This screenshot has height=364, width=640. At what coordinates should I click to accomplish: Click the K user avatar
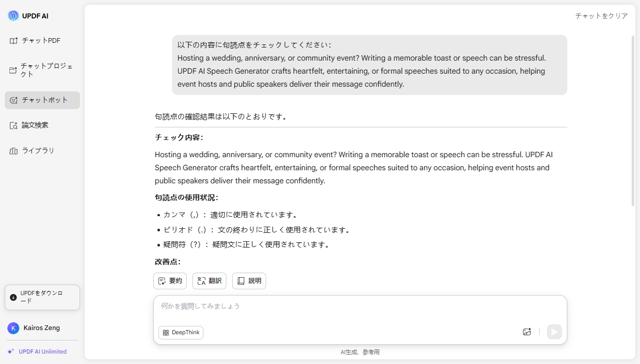[14, 328]
